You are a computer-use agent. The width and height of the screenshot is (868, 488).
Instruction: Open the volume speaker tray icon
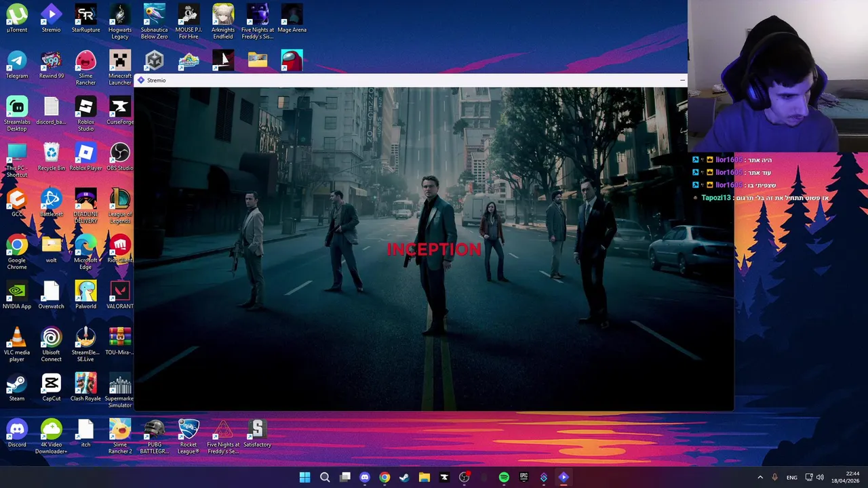point(821,477)
